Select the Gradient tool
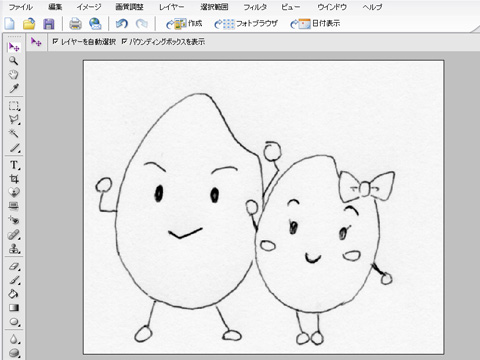 pyautogui.click(x=14, y=307)
